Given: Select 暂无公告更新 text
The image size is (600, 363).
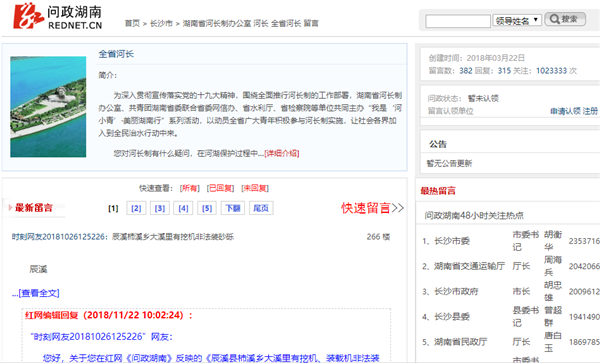Looking at the screenshot, I should coord(449,164).
